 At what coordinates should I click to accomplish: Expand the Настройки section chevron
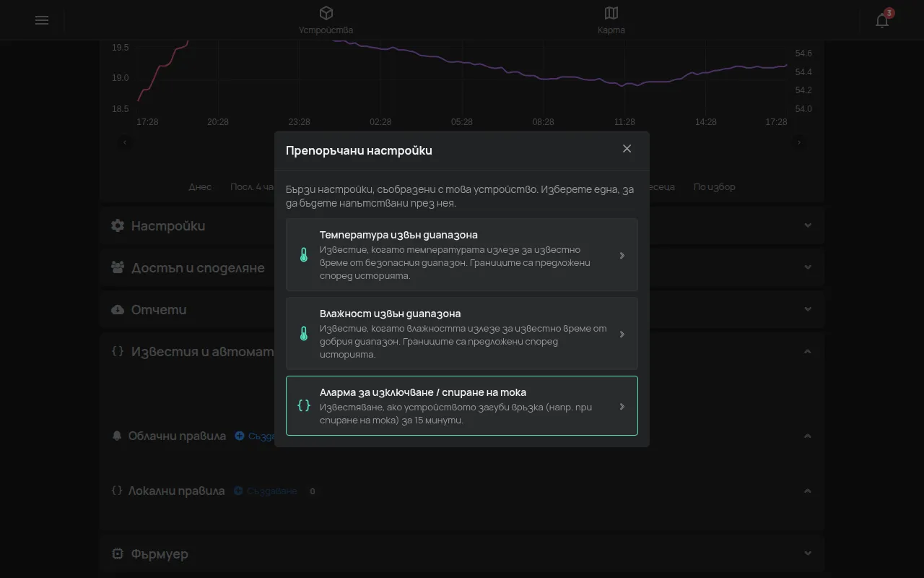[808, 225]
